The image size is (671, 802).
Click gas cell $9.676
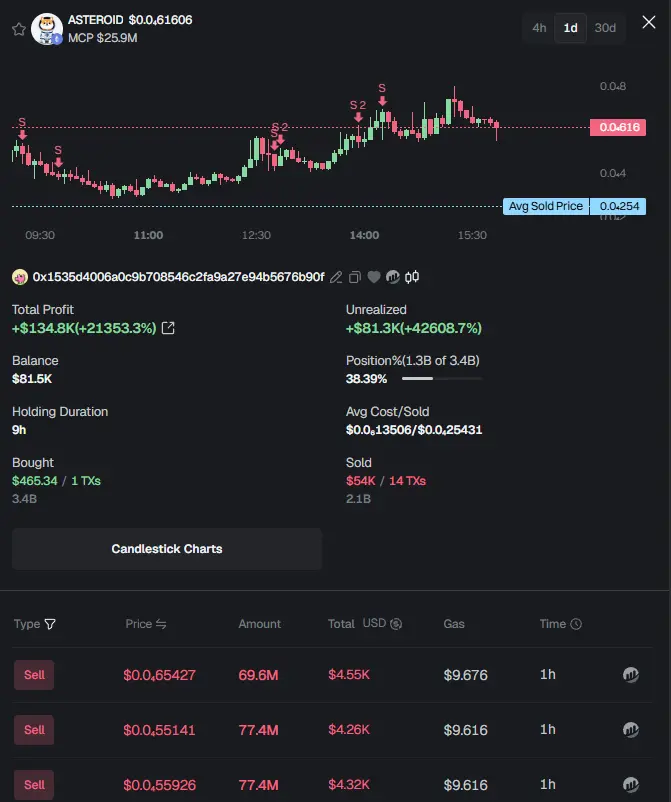click(x=465, y=675)
